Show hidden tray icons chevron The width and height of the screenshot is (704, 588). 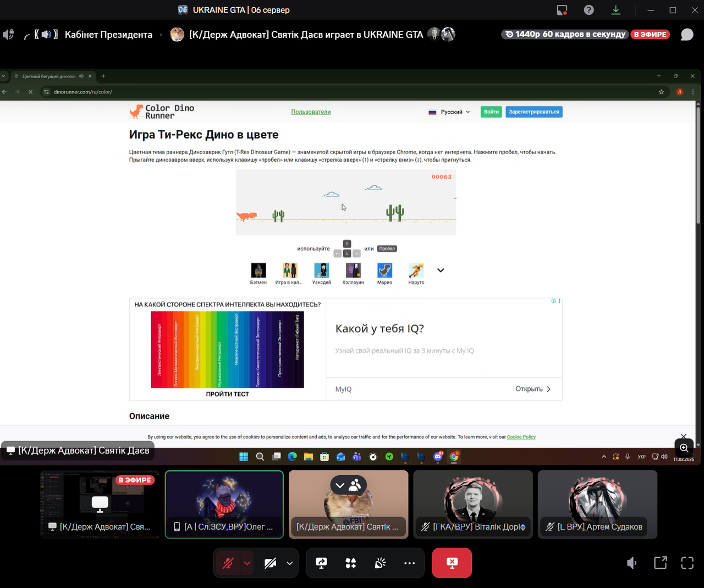click(x=604, y=457)
